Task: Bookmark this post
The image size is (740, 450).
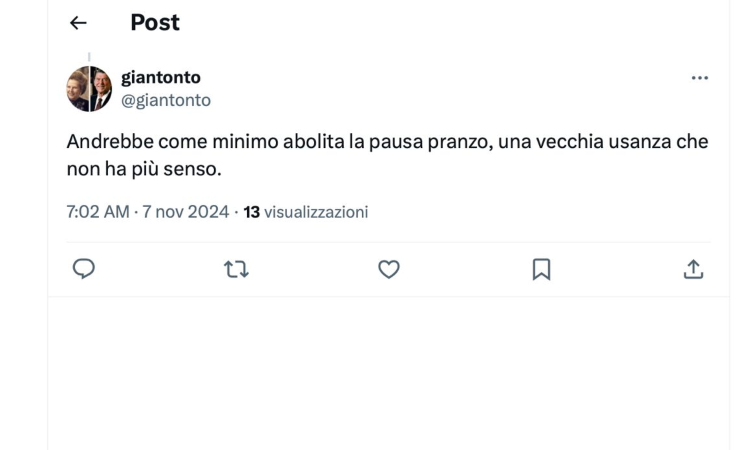Action: click(x=541, y=269)
